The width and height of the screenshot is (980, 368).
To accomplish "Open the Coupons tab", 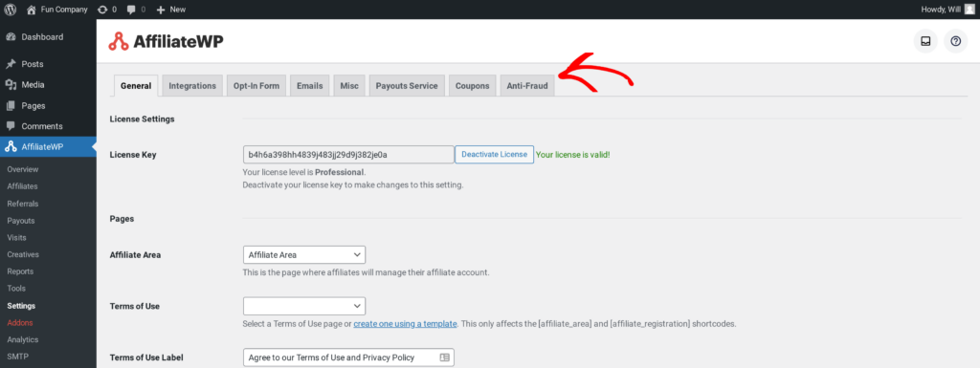I will click(x=473, y=86).
